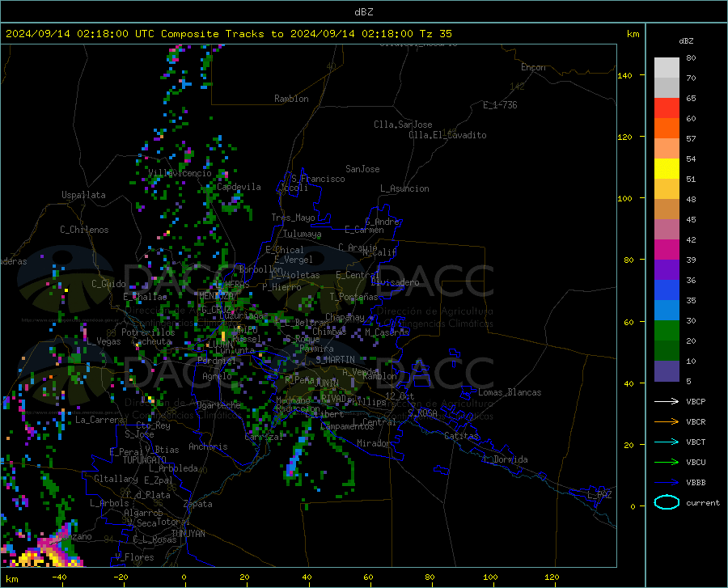Click the Villavicencio map label
The width and height of the screenshot is (728, 588).
[180, 173]
